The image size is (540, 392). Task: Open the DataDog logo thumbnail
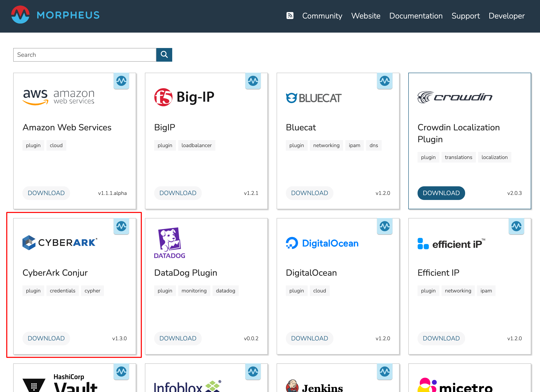pos(170,243)
